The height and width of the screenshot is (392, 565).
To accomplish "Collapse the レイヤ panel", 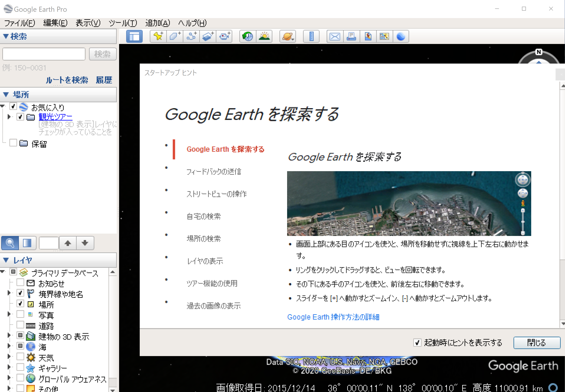I will tap(6, 260).
